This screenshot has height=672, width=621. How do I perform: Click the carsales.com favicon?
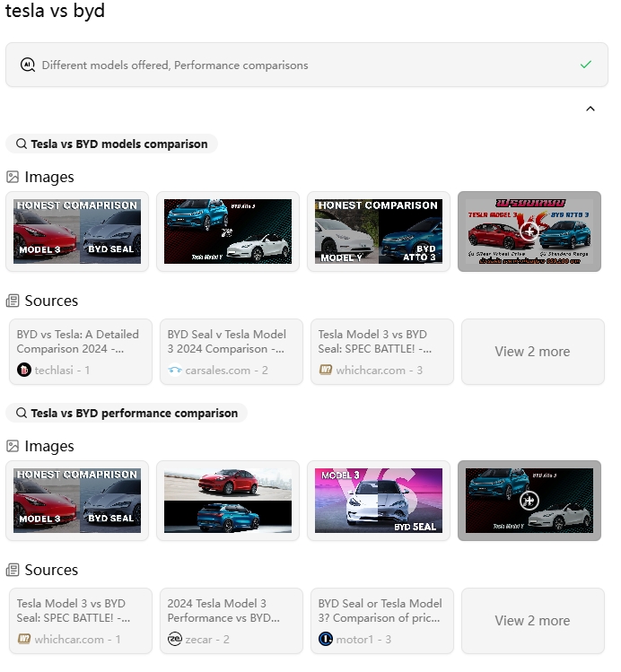click(x=175, y=370)
